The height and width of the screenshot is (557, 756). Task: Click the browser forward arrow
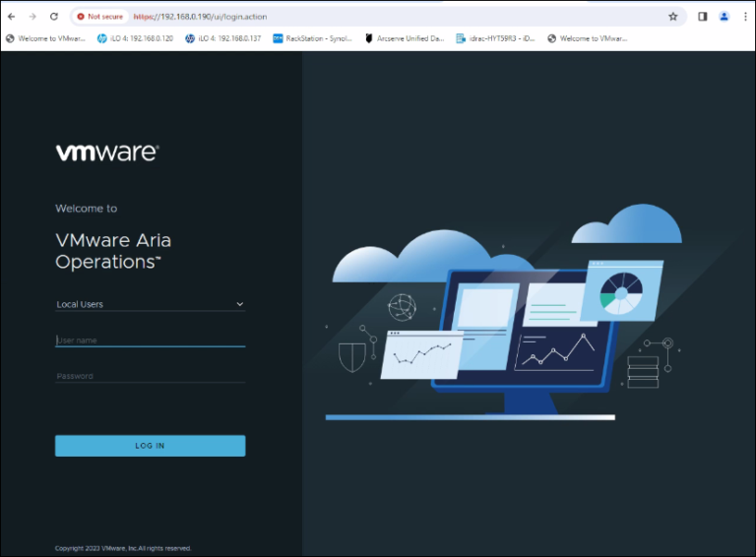(31, 17)
